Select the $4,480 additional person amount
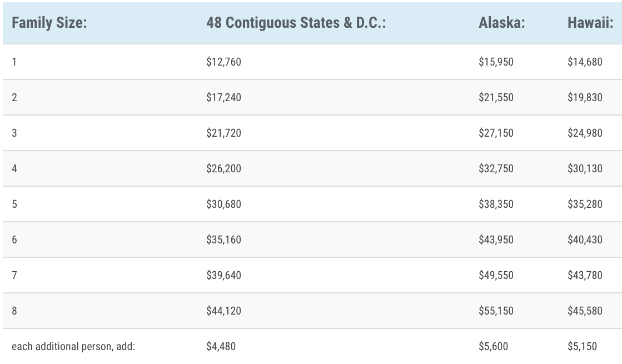Screen dimensions: 622x364 [x=221, y=347]
